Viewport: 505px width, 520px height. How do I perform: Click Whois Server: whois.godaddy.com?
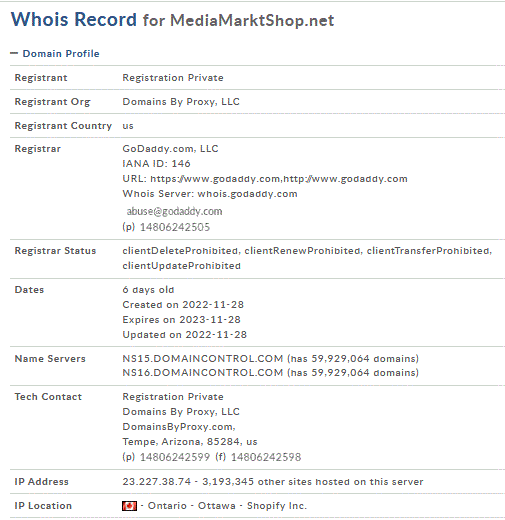(210, 194)
